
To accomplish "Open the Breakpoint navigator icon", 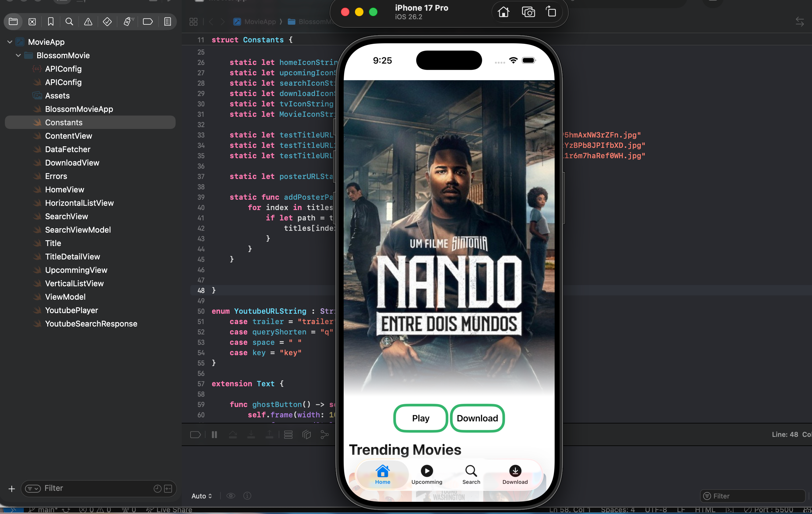I will point(148,22).
